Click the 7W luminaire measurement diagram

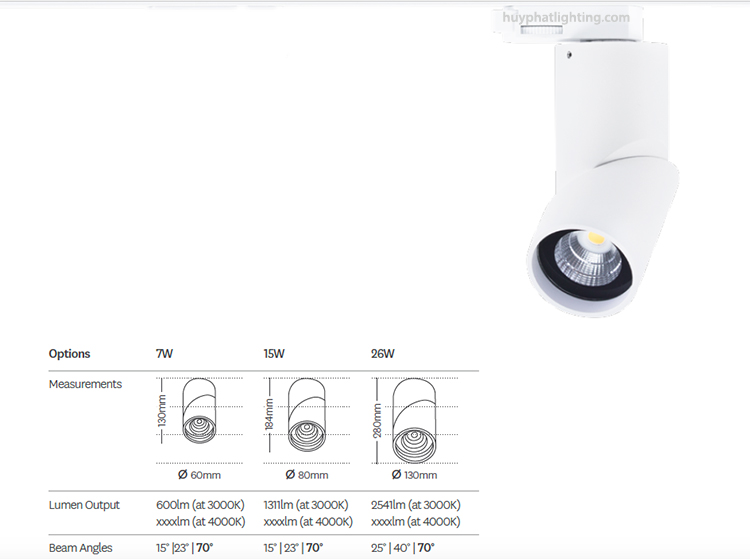pyautogui.click(x=199, y=410)
